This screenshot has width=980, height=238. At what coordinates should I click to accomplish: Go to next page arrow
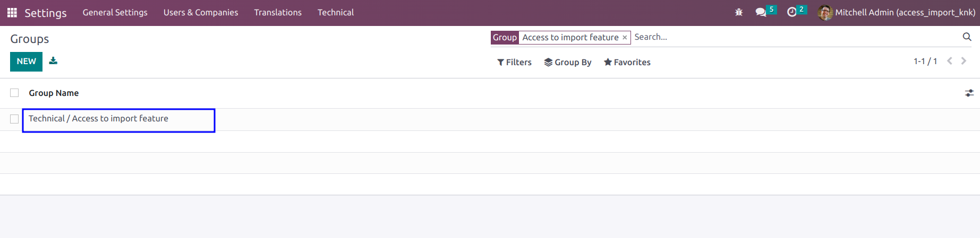964,61
